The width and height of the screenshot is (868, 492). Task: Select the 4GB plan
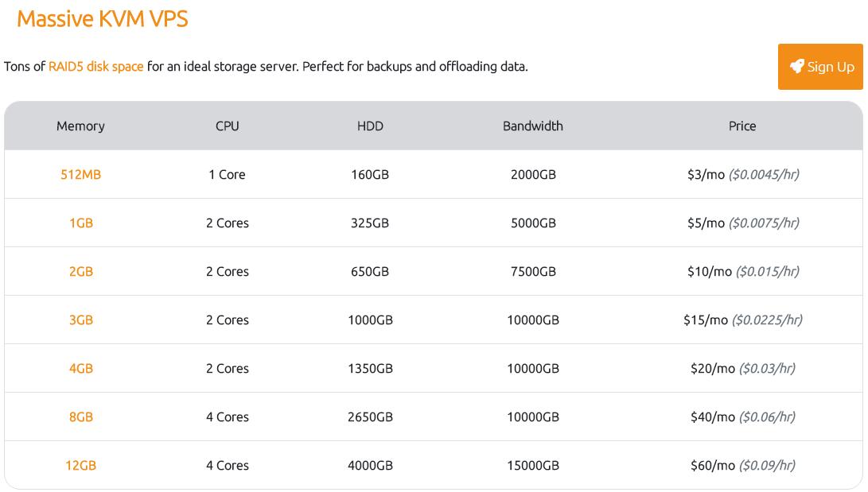click(x=80, y=368)
